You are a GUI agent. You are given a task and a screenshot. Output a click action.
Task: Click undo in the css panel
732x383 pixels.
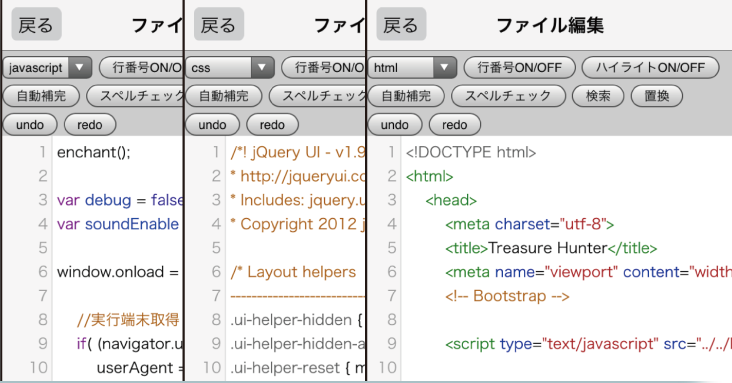click(x=212, y=125)
